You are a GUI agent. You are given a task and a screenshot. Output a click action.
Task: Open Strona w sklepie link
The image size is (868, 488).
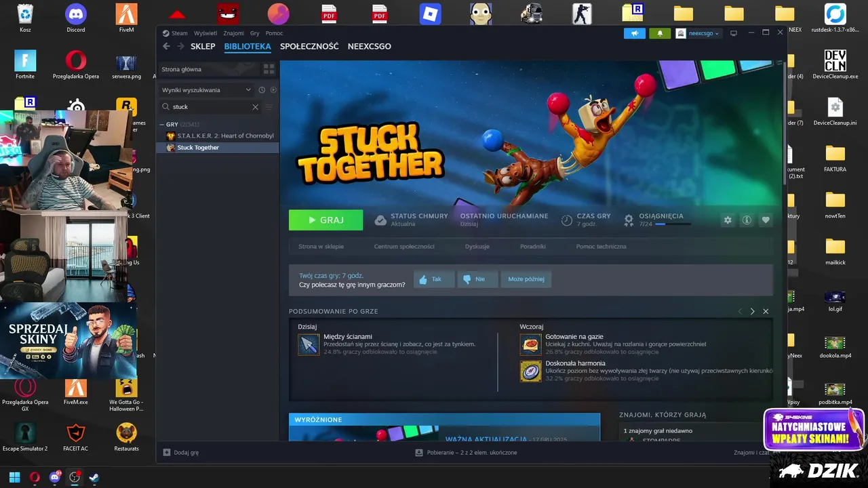point(321,247)
